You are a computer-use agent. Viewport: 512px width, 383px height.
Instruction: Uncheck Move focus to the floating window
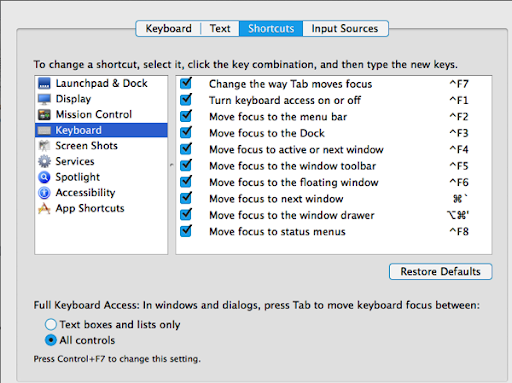coord(186,182)
